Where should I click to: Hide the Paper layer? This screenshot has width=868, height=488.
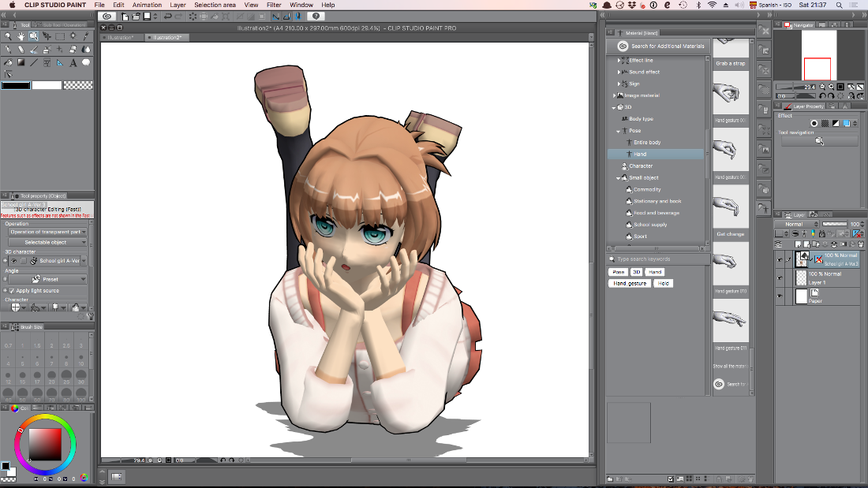[x=780, y=295]
